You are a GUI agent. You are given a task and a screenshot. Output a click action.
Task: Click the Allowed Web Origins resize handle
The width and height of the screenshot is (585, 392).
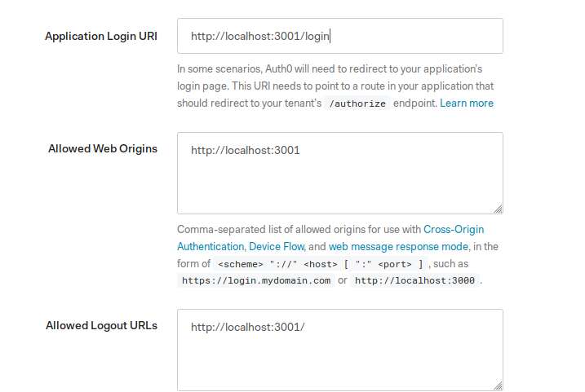(498, 209)
